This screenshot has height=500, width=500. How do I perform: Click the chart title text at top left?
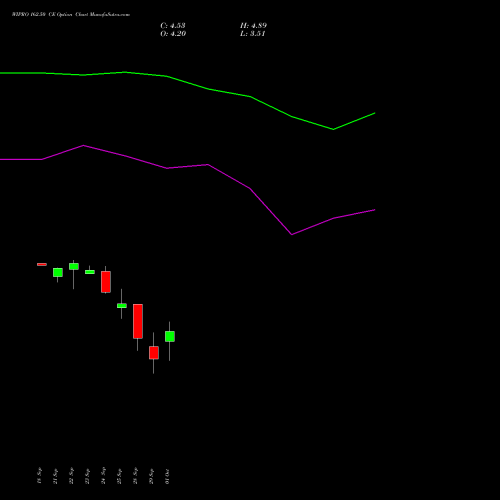(71, 15)
